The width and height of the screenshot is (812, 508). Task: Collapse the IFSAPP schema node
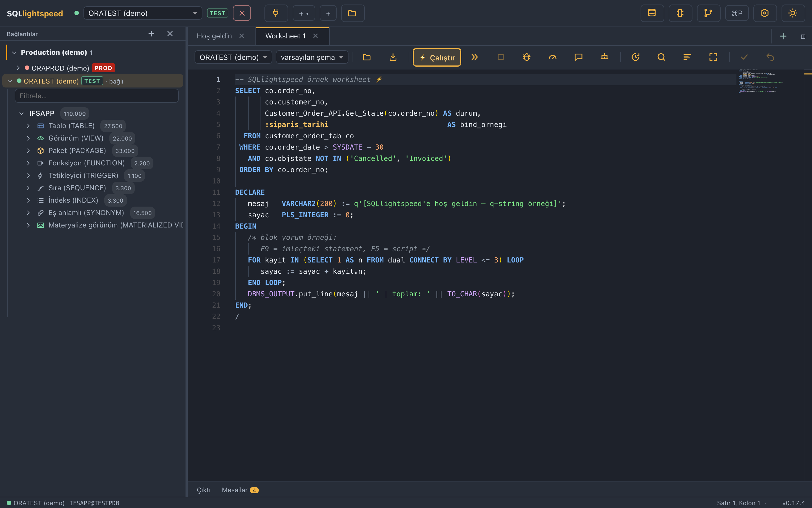coord(21,113)
